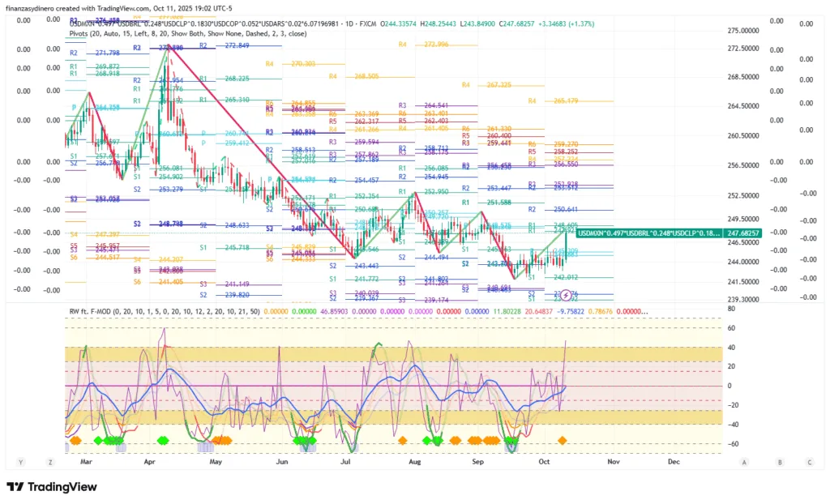Click the A scale button
The width and height of the screenshot is (830, 504).
point(744,461)
